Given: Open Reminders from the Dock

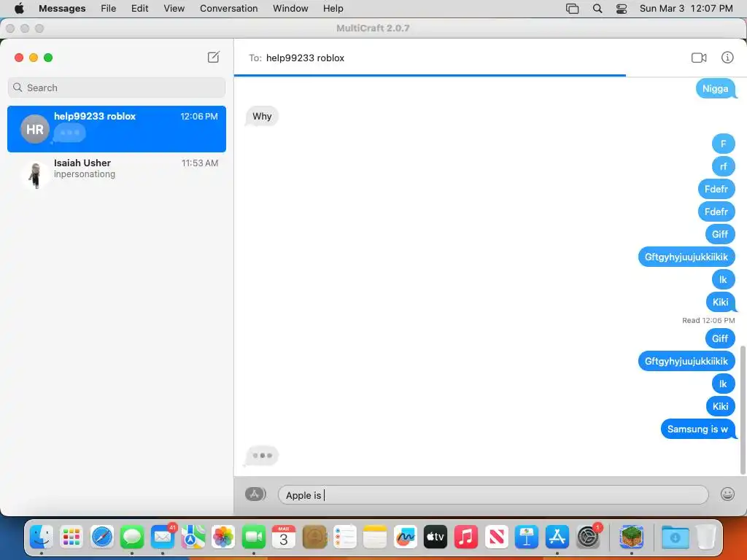Looking at the screenshot, I should (344, 537).
